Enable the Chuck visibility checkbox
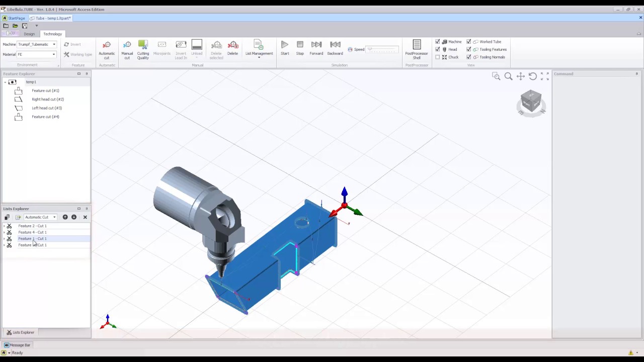Viewport: 644px width, 362px height. point(437,57)
